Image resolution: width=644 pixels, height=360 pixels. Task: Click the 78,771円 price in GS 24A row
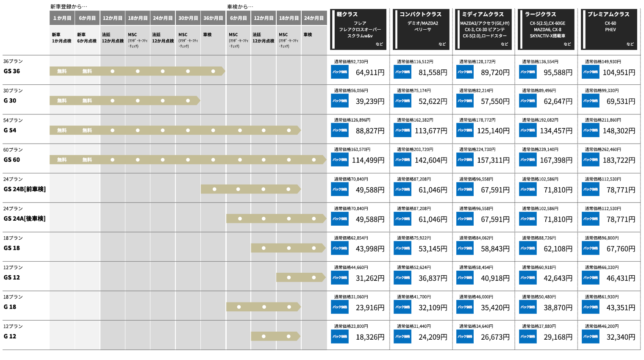621,219
